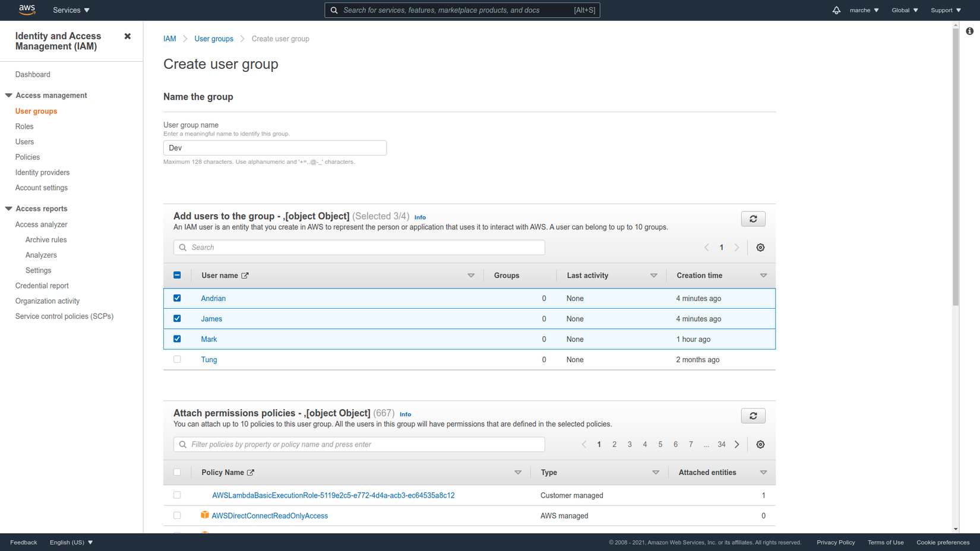Open Users in the sidebar

(x=24, y=142)
